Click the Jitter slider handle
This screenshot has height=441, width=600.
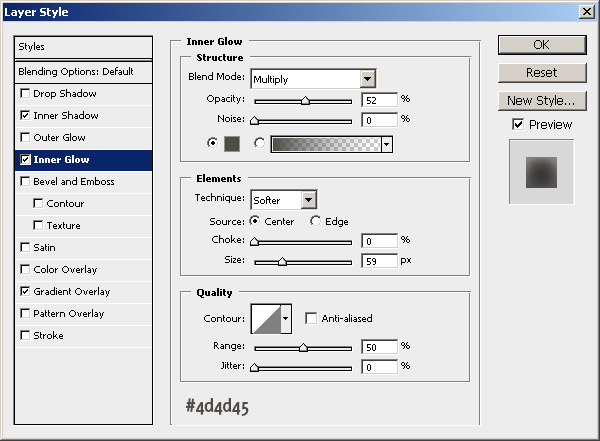pyautogui.click(x=254, y=368)
